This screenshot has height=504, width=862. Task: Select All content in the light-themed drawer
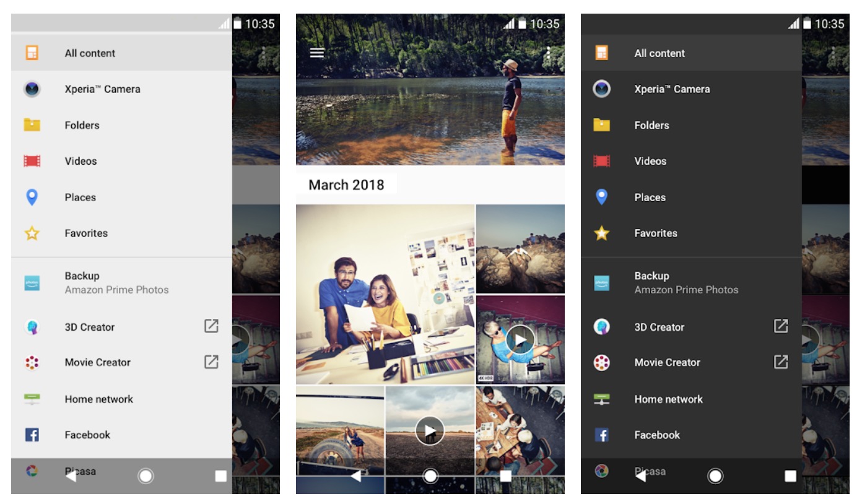[90, 53]
